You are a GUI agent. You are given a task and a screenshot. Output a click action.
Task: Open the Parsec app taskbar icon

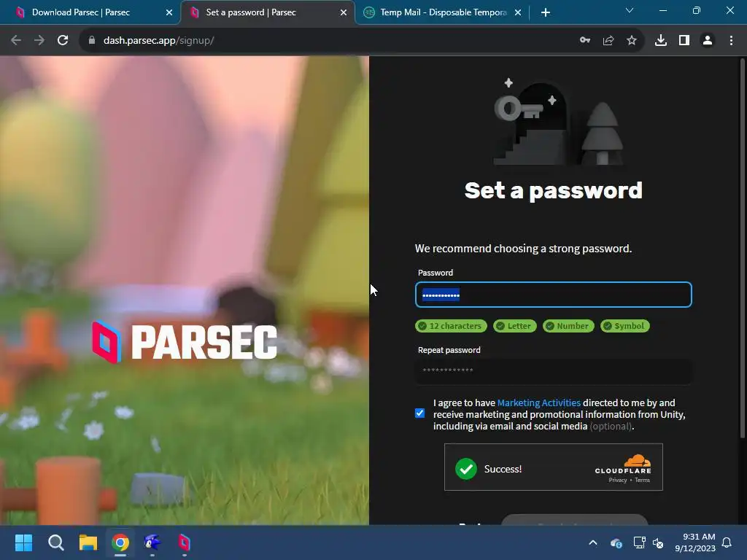pyautogui.click(x=185, y=542)
